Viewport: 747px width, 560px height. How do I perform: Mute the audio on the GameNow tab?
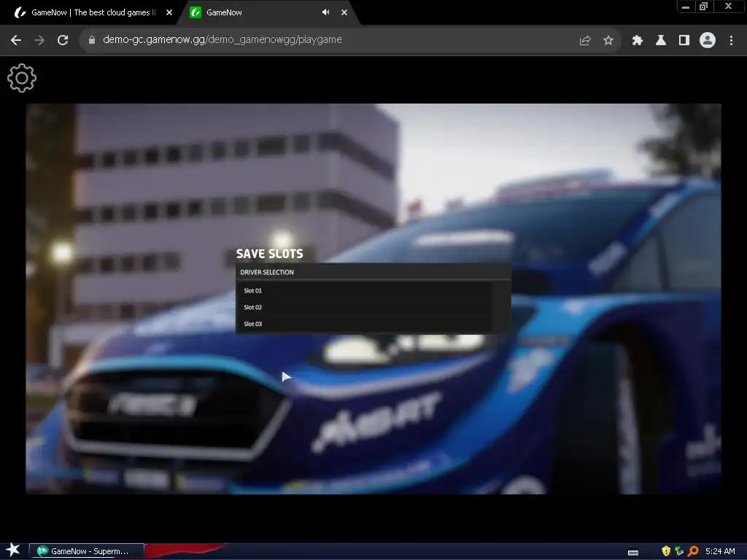(325, 12)
